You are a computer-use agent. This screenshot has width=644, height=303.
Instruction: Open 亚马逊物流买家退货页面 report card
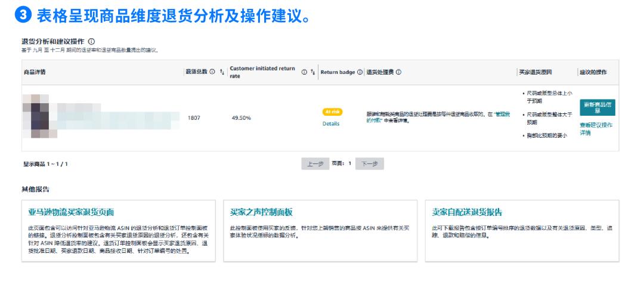[x=71, y=212]
